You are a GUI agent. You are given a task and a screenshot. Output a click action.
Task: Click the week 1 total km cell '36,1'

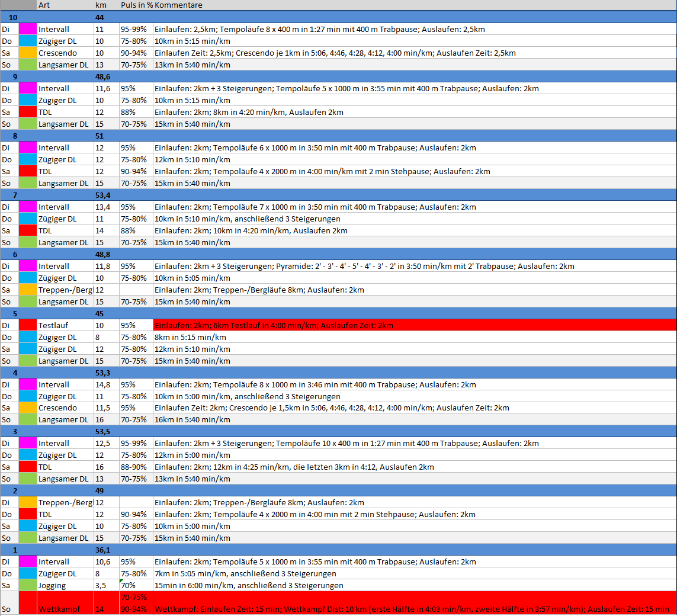tap(106, 550)
